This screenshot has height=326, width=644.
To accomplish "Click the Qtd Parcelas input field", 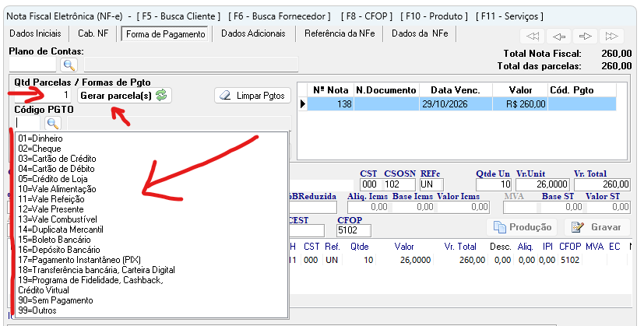I will pyautogui.click(x=42, y=96).
